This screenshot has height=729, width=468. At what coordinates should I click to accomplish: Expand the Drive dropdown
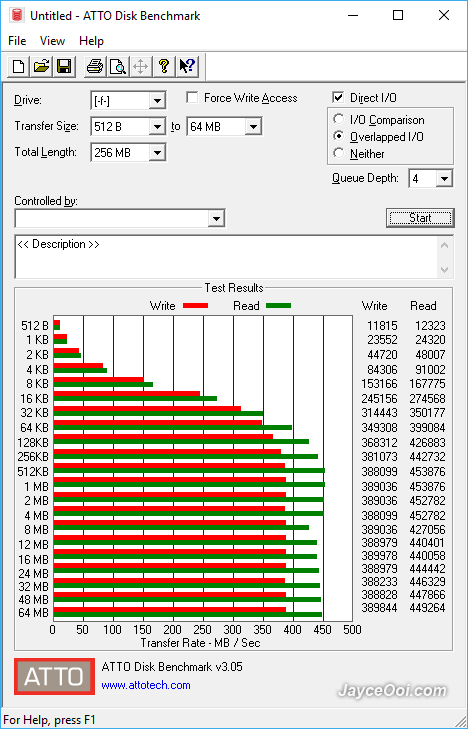(157, 100)
